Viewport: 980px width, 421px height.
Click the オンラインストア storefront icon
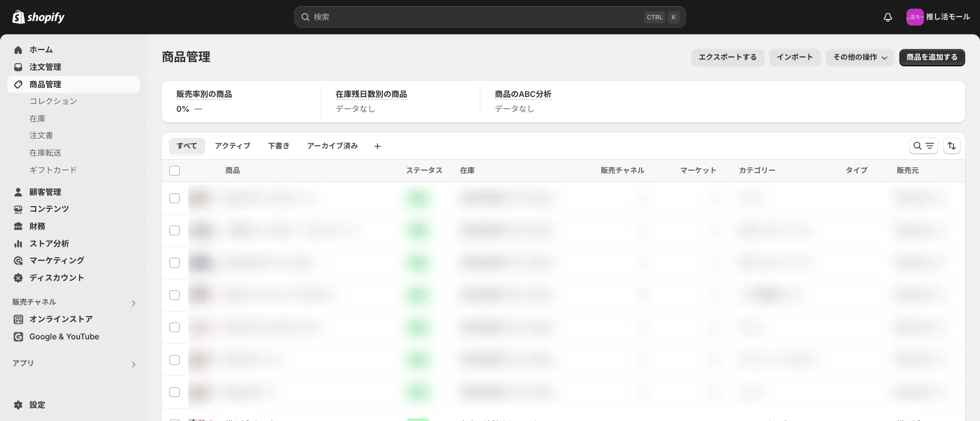click(x=18, y=319)
